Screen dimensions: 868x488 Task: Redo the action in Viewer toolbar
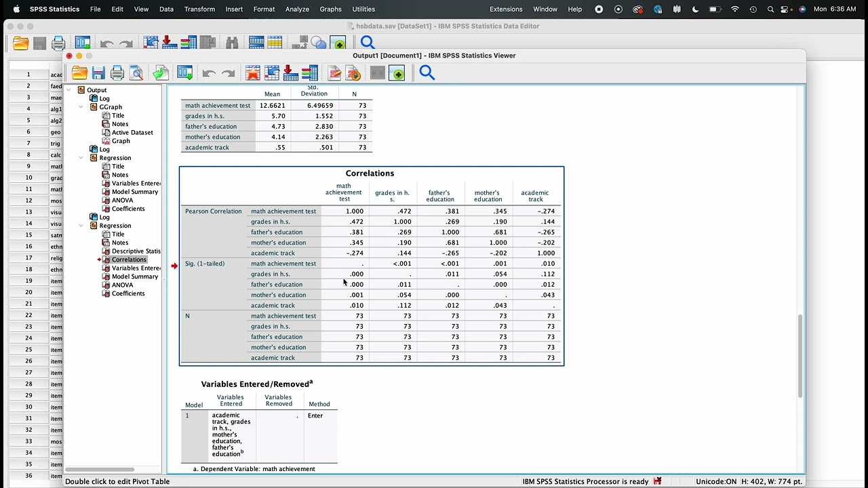(x=228, y=73)
